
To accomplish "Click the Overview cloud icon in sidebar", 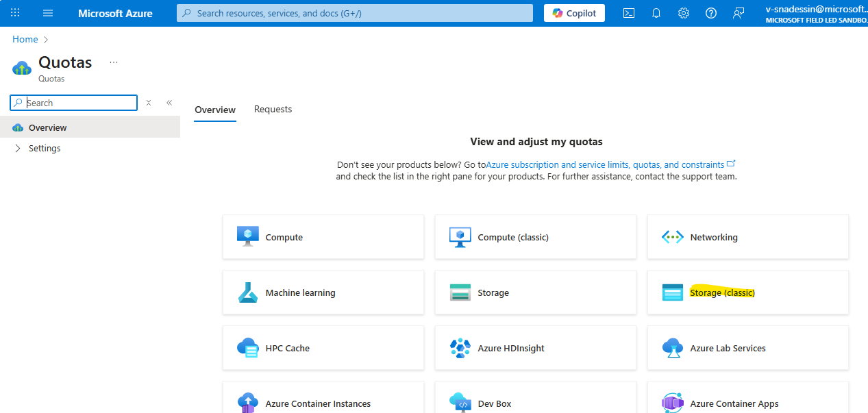I will tap(18, 127).
